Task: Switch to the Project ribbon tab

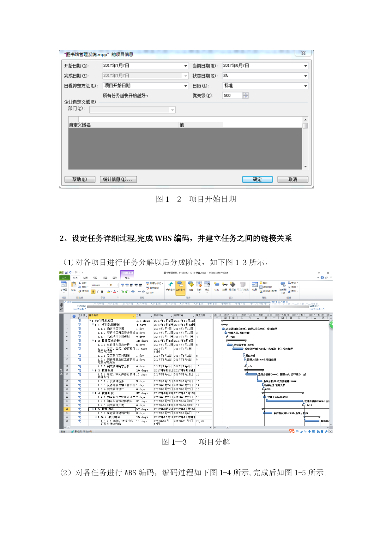Action: 95,278
